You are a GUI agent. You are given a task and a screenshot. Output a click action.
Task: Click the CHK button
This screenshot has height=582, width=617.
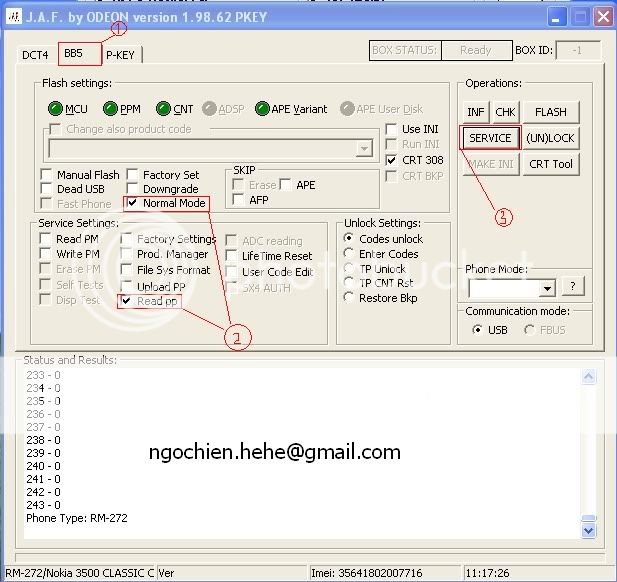(x=505, y=112)
